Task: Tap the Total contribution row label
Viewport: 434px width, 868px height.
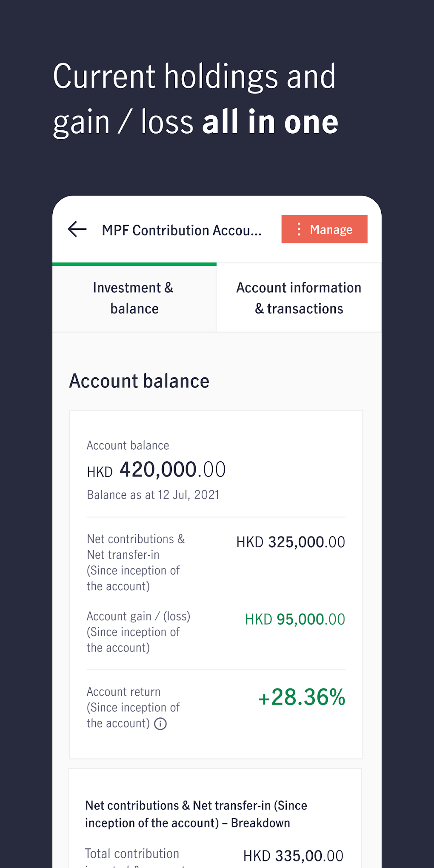Action: click(132, 854)
